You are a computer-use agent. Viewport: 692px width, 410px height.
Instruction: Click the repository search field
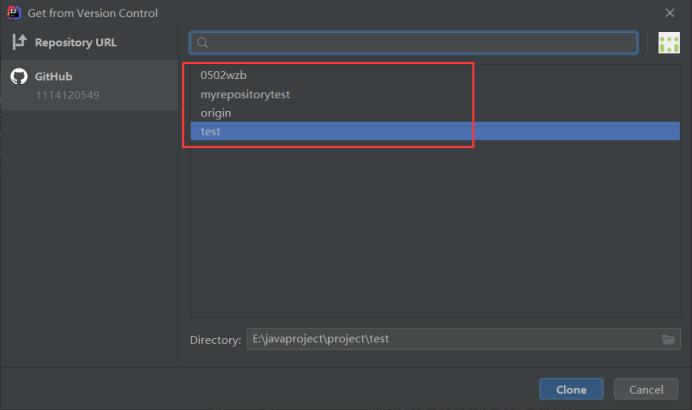(x=414, y=43)
